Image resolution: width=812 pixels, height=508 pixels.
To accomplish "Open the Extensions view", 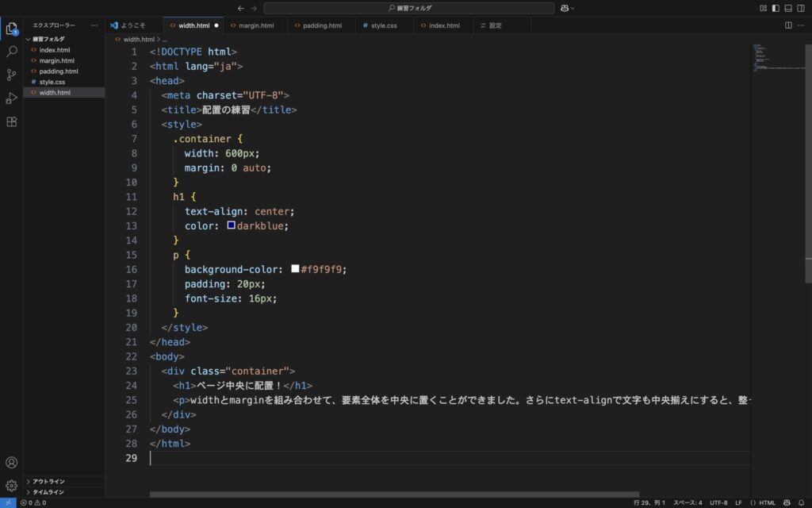I will [x=11, y=121].
